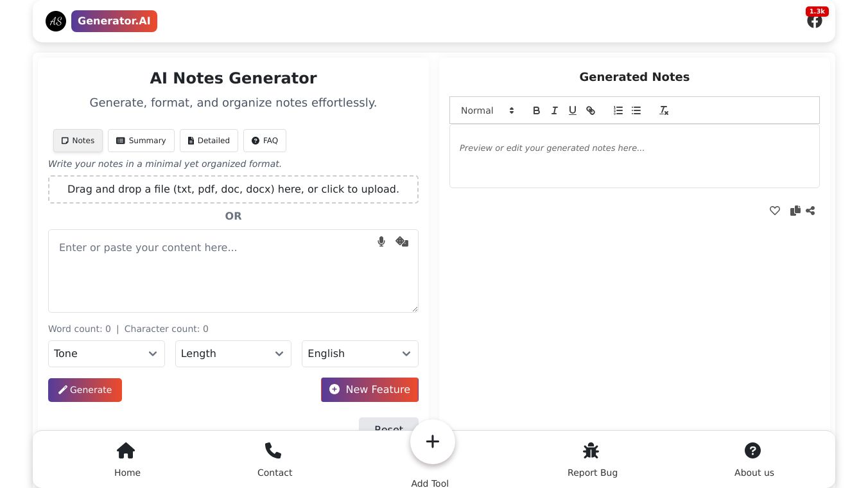The width and height of the screenshot is (868, 488).
Task: Switch to the Summary tab
Action: 141,141
